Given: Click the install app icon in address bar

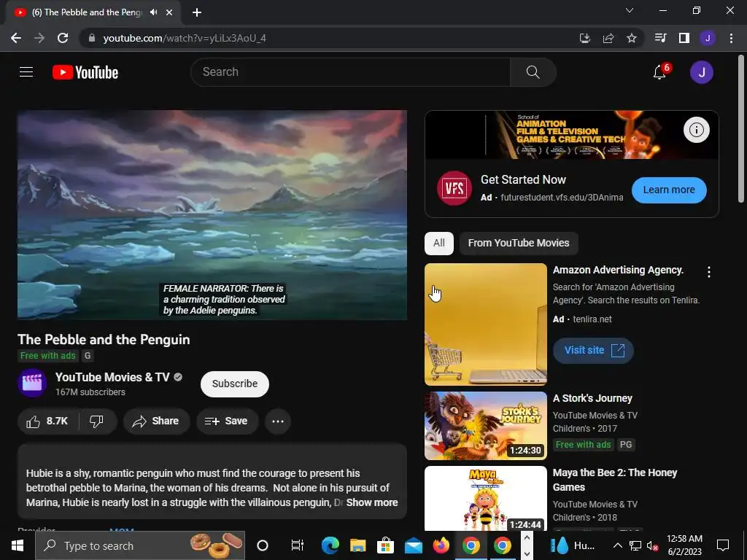Looking at the screenshot, I should [x=584, y=38].
